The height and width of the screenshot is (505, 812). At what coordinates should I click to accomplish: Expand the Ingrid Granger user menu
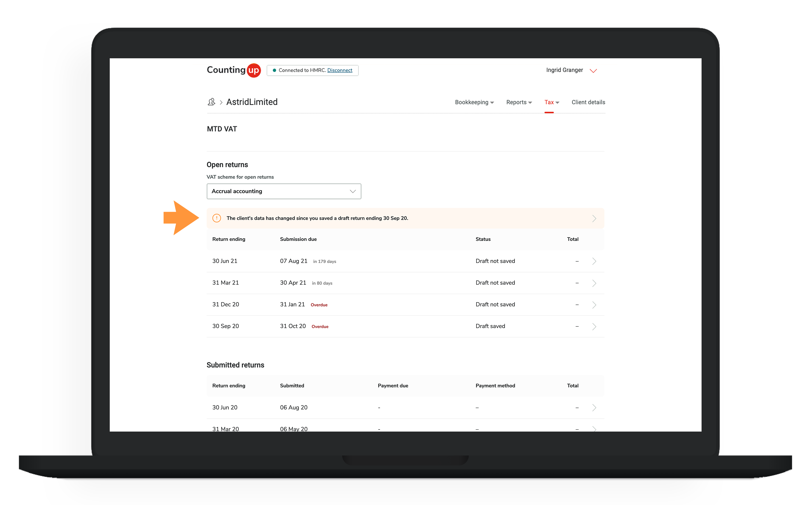point(593,70)
